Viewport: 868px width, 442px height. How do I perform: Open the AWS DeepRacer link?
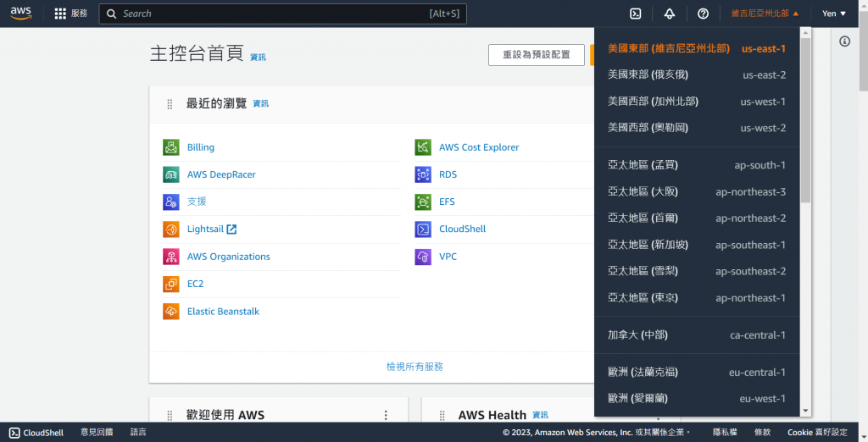(221, 174)
